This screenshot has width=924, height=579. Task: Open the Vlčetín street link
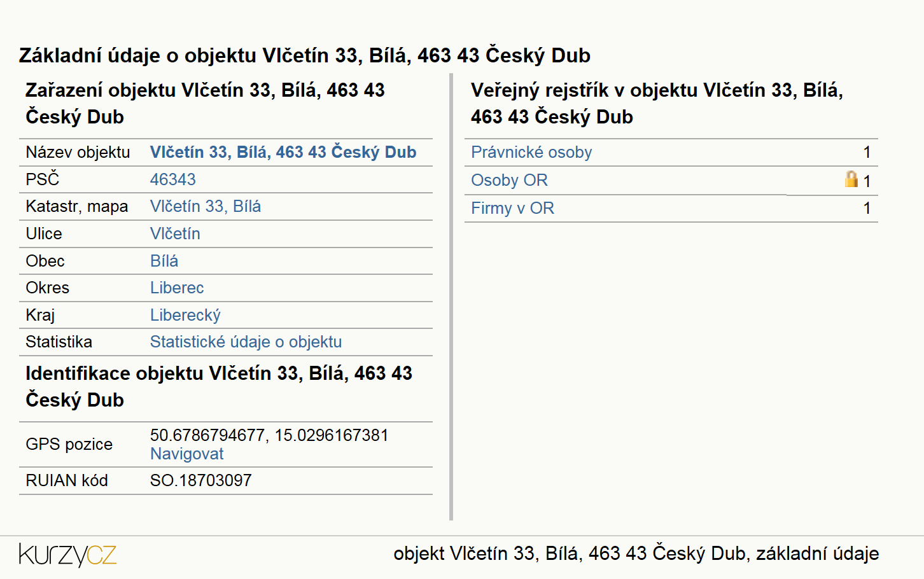[x=175, y=234]
